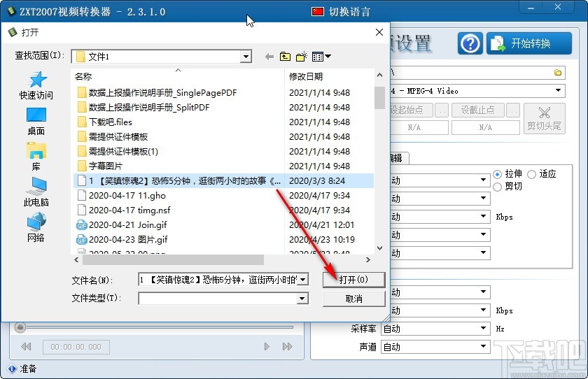Expand the 文件类型 dropdown
This screenshot has height=379, width=588.
[302, 299]
